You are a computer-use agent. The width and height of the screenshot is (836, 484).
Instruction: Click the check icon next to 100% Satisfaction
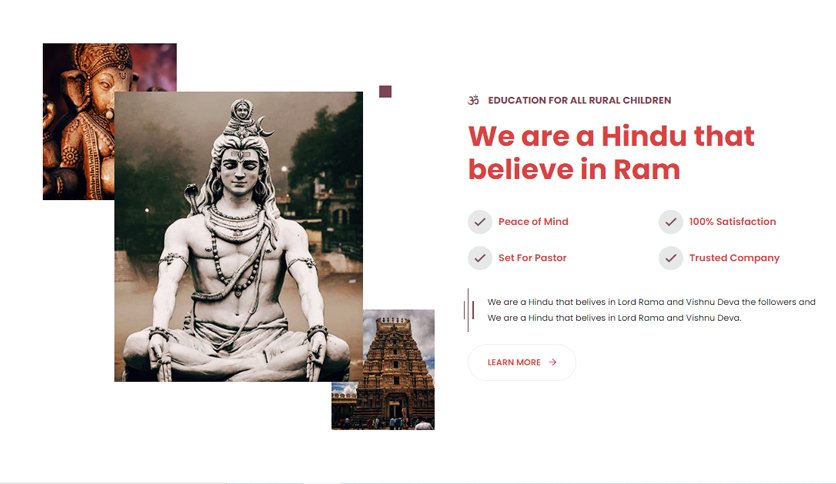pos(671,222)
